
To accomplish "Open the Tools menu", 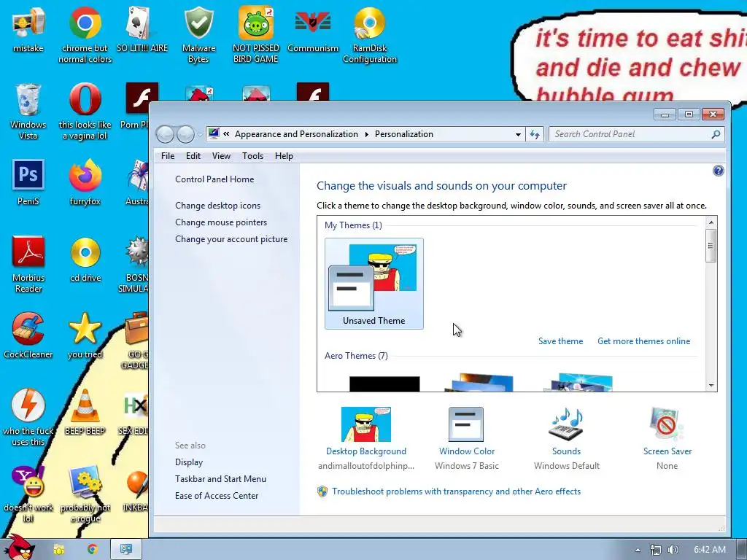I will (252, 156).
